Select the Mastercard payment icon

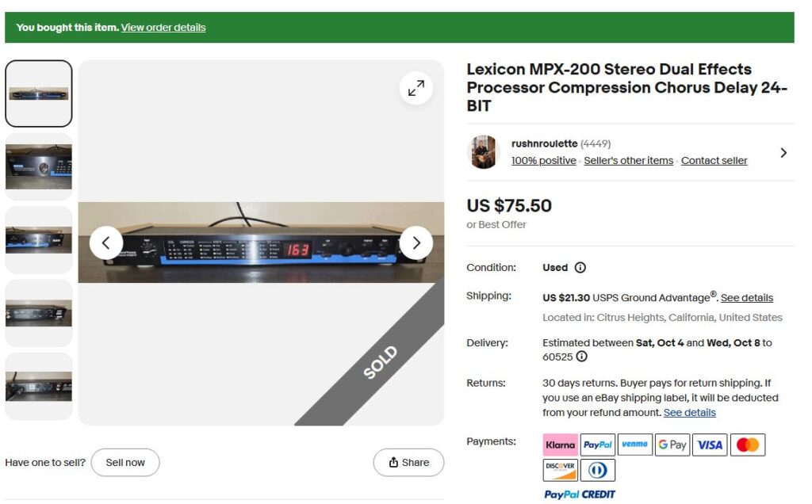coord(747,445)
